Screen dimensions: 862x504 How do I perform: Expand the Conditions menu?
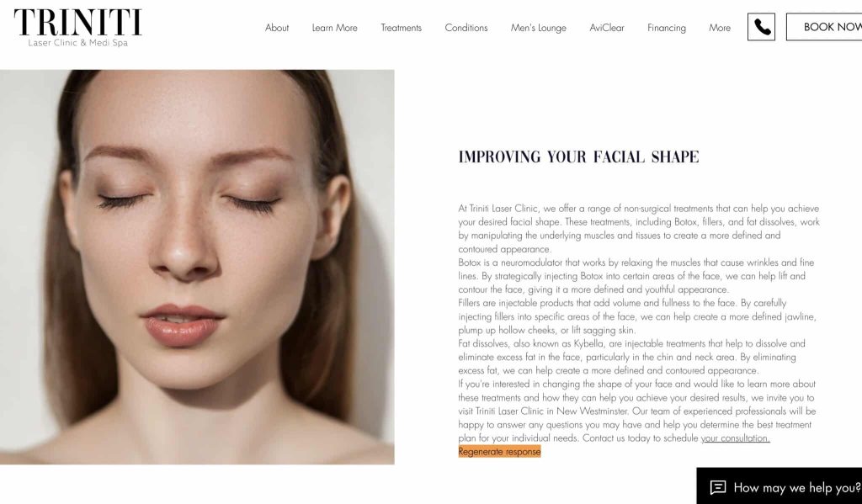click(466, 28)
